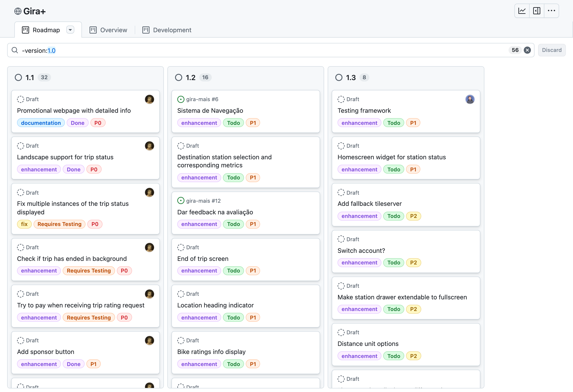
Task: Click avatar on Check if trip ended card
Action: [x=150, y=247]
